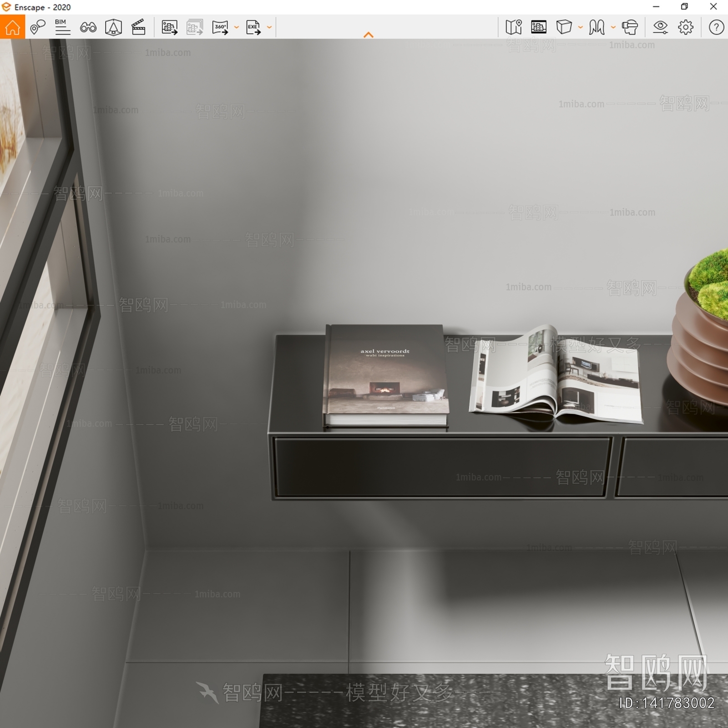
Task: Open the video editor clapperboard
Action: coord(138,27)
